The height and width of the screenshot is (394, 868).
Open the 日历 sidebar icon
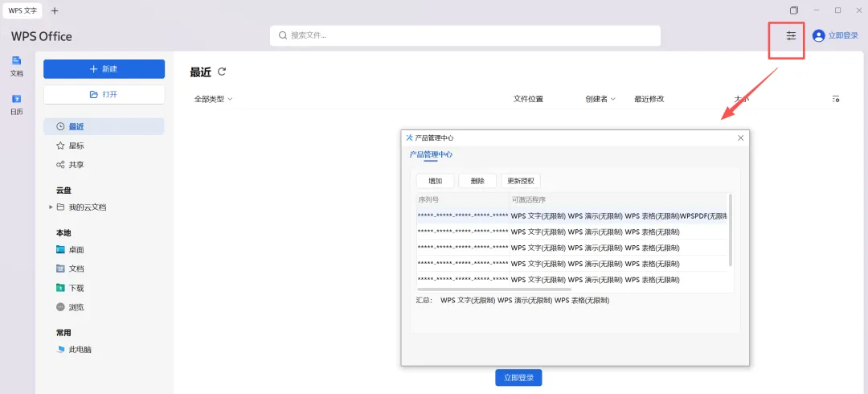click(x=17, y=105)
